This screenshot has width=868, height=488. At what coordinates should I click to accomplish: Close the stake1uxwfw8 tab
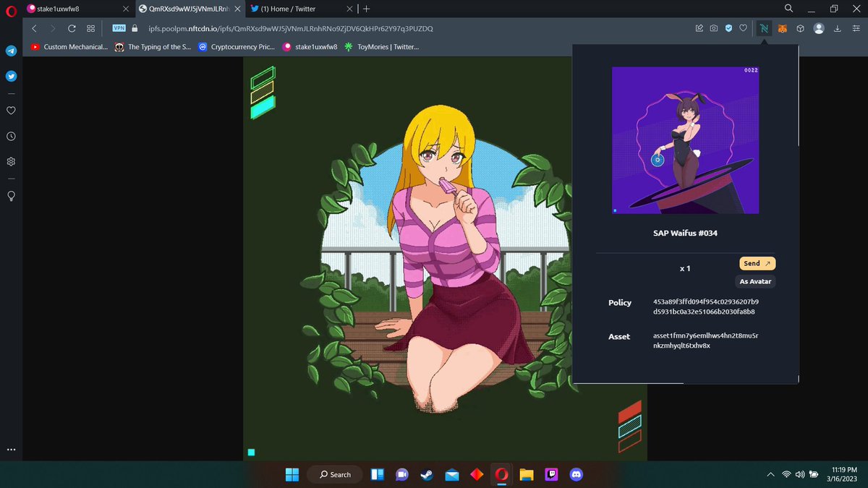125,9
